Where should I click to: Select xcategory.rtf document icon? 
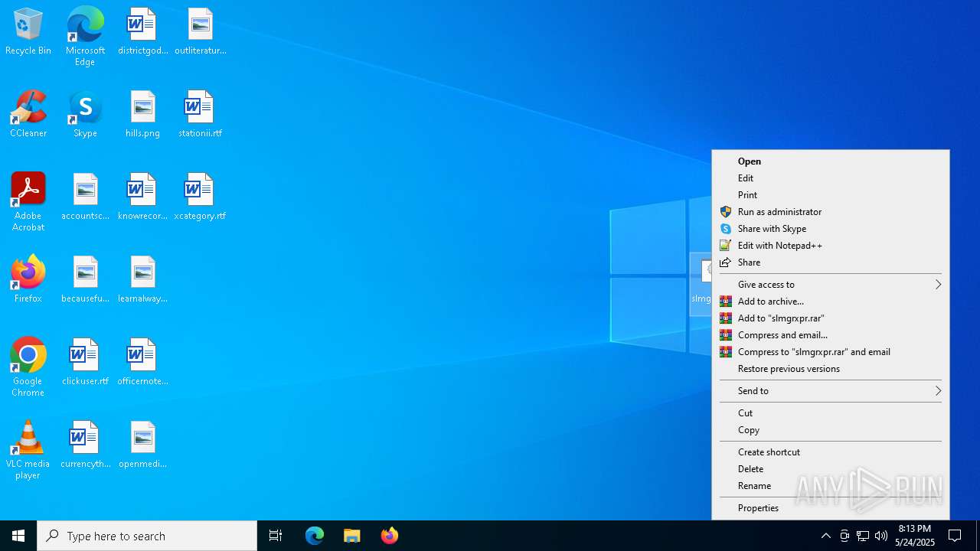(200, 197)
